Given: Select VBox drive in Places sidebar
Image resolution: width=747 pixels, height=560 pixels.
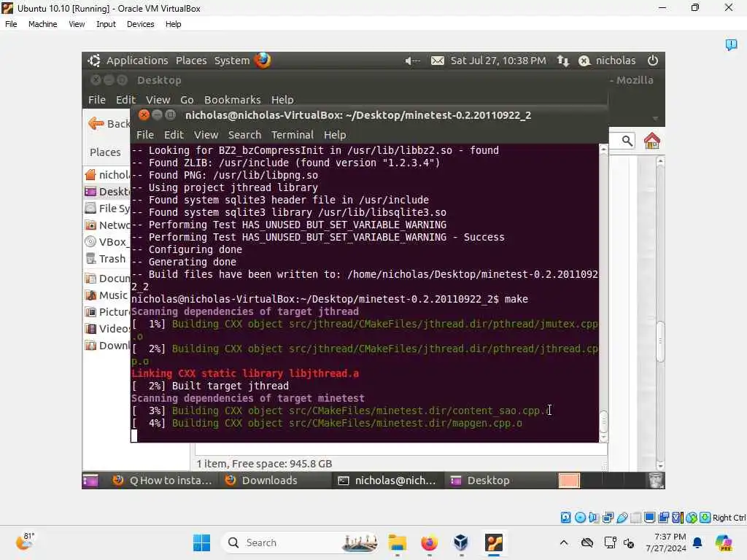Looking at the screenshot, I should point(108,242).
